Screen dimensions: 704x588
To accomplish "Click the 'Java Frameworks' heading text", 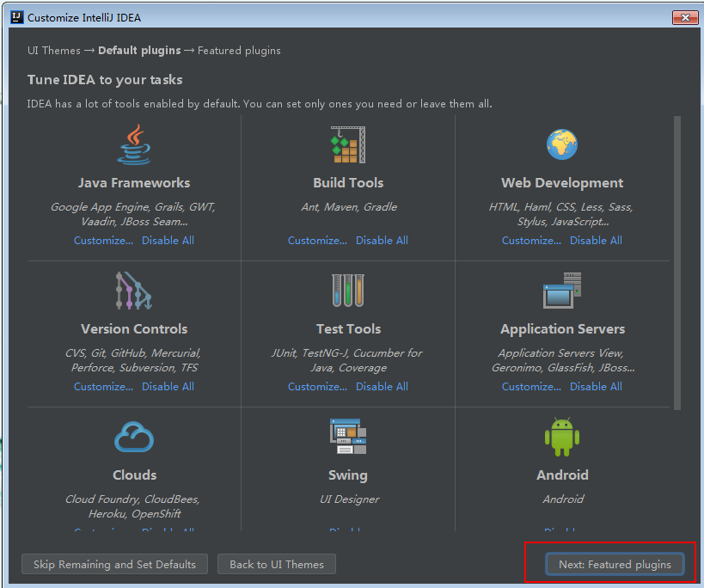I will pos(134,183).
